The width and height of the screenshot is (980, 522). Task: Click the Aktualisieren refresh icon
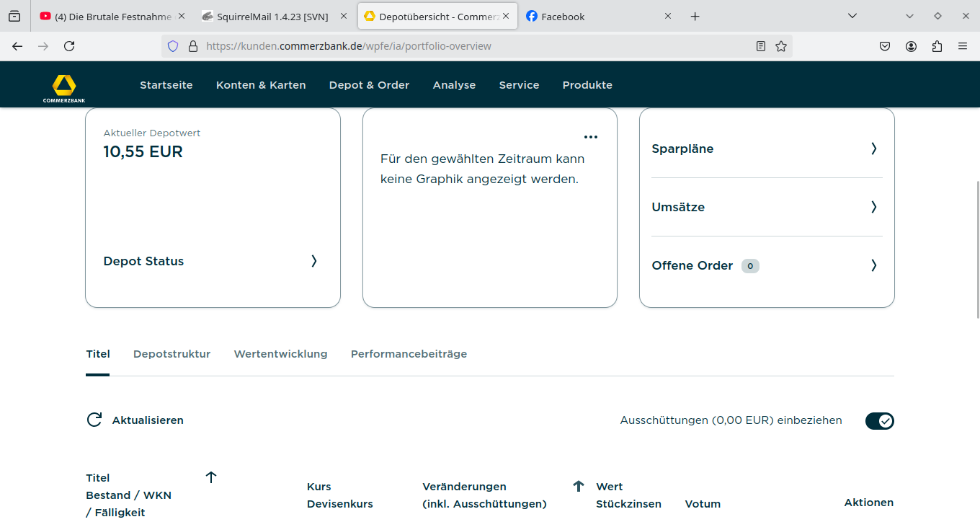click(x=94, y=420)
